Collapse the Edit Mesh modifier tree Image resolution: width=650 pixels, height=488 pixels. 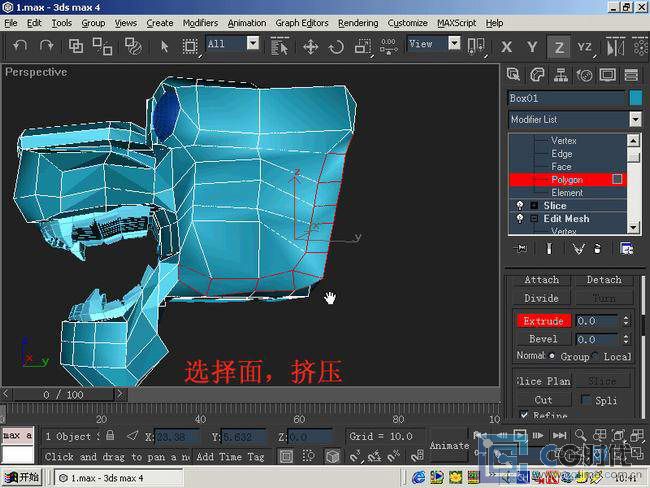(534, 219)
